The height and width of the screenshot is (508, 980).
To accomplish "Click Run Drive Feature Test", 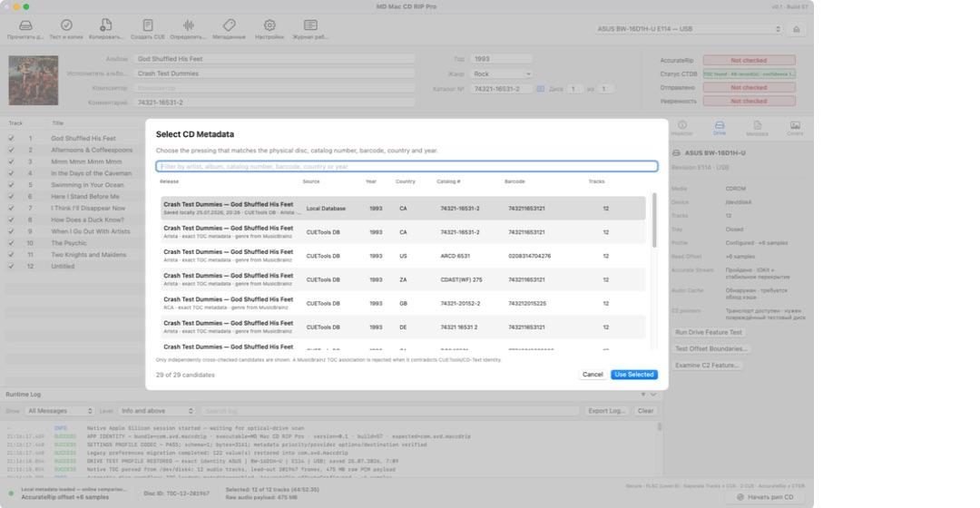I will [709, 332].
